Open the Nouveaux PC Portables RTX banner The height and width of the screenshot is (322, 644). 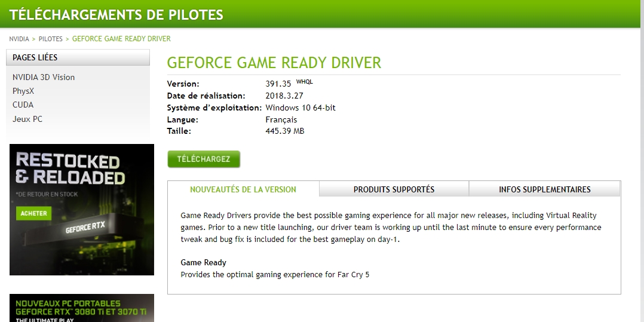coord(81,308)
